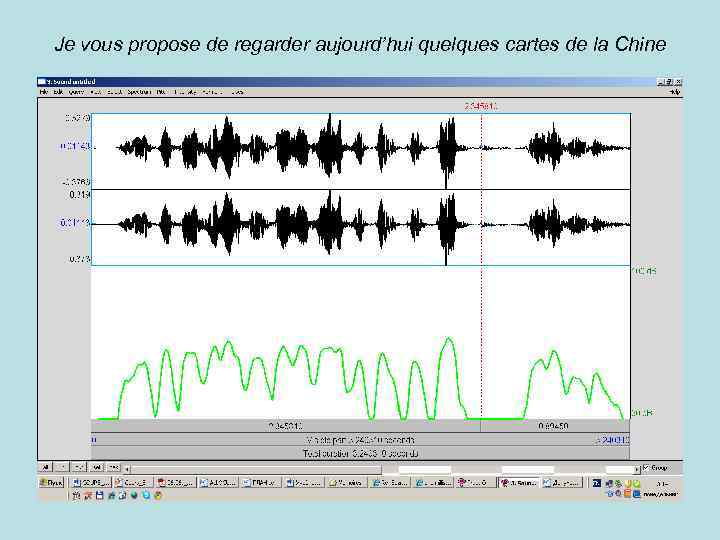Screen dimensions: 720x540
Task: Click in the upper channel waveform
Action: 360,151
